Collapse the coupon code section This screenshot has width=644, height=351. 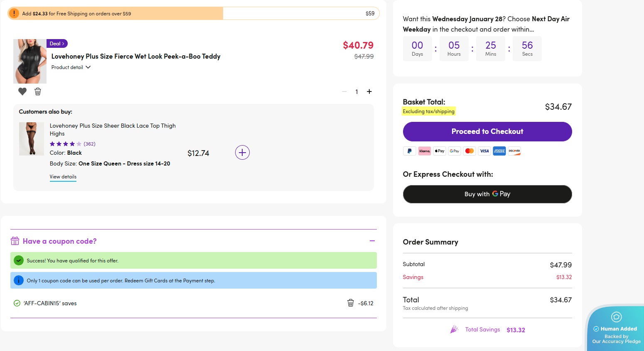pyautogui.click(x=372, y=241)
